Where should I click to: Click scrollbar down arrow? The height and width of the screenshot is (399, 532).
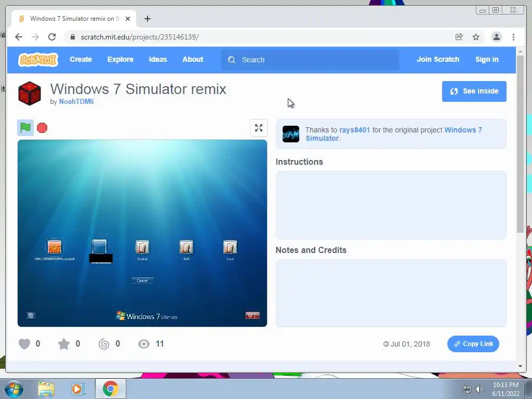pyautogui.click(x=521, y=366)
